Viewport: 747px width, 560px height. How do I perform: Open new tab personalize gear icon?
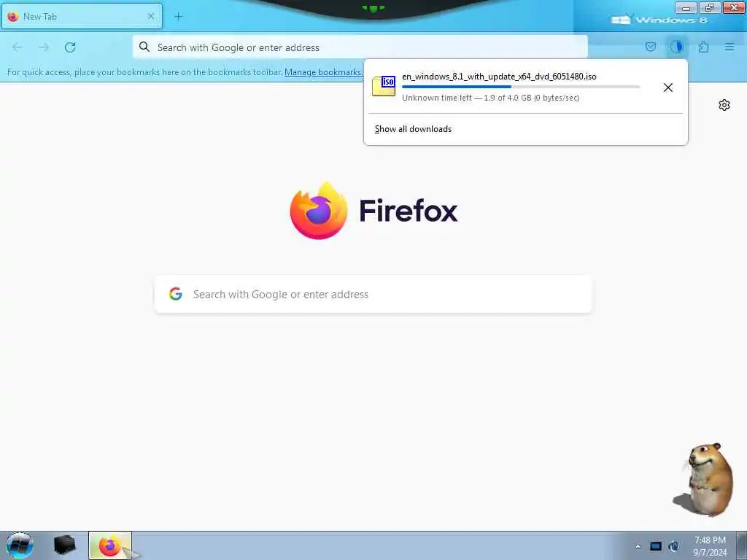pos(724,105)
